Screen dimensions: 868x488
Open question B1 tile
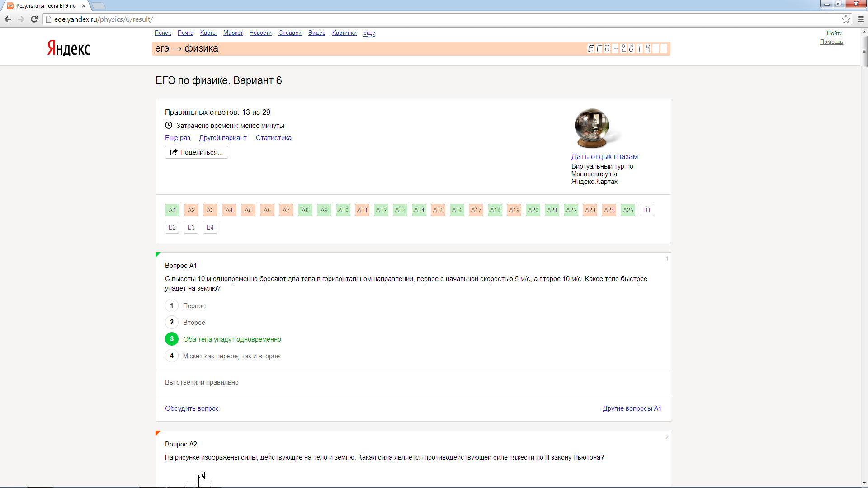click(647, 210)
